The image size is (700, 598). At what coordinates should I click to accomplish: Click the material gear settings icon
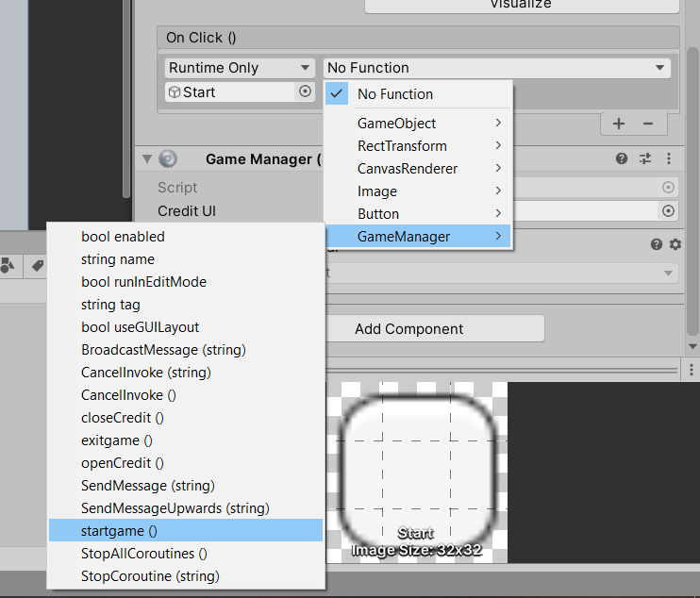coord(675,244)
